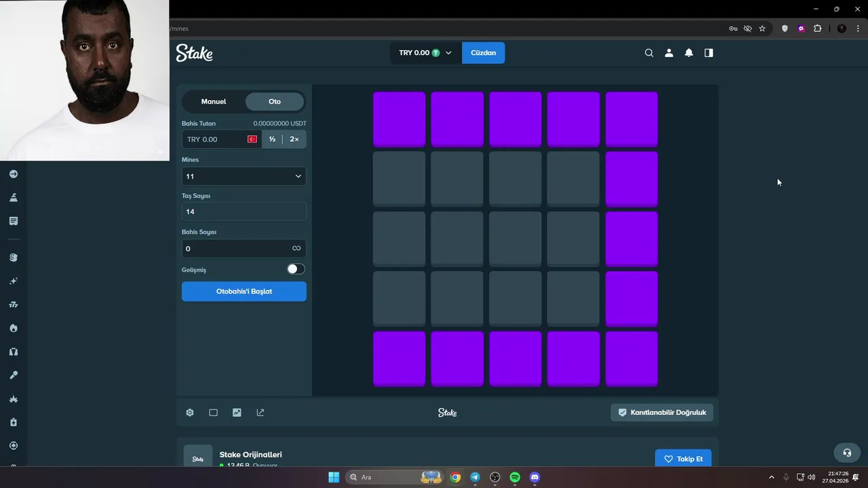Expand the TRY 0.00 balance dropdown
The height and width of the screenshot is (488, 868).
tap(425, 53)
